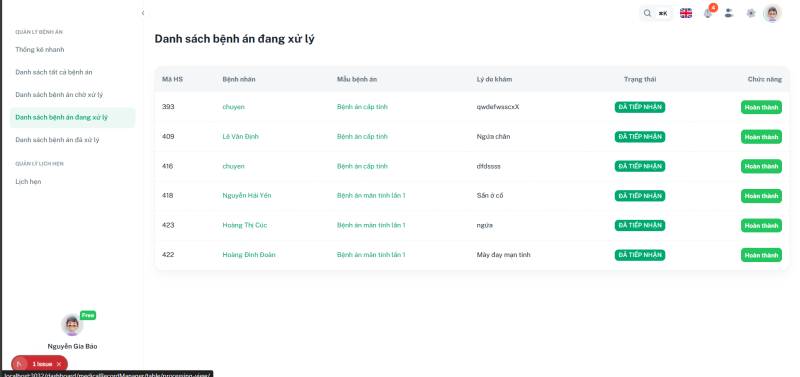Open patient chuyen in row 393
Image resolution: width=800 pixels, height=377 pixels.
(x=233, y=107)
